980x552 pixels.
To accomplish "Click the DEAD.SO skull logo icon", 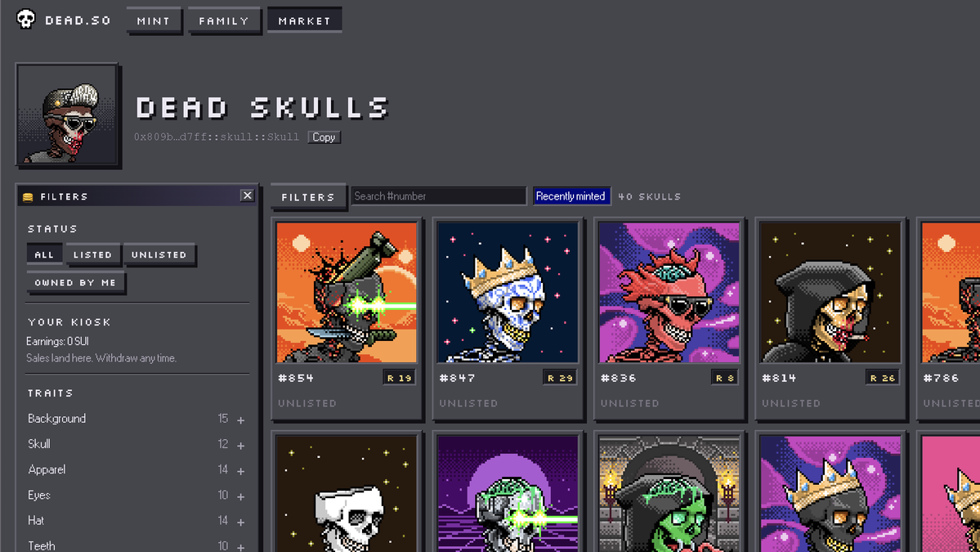I will (x=25, y=20).
